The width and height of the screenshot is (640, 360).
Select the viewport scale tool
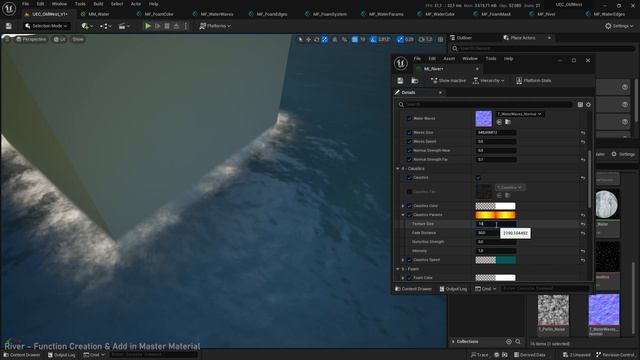324,39
